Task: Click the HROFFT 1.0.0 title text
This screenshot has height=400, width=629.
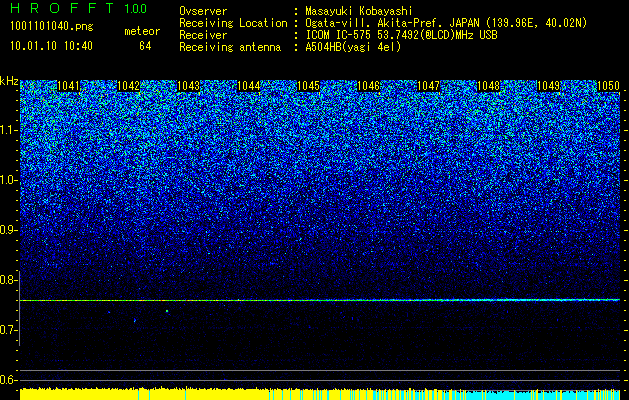Action: [x=78, y=8]
